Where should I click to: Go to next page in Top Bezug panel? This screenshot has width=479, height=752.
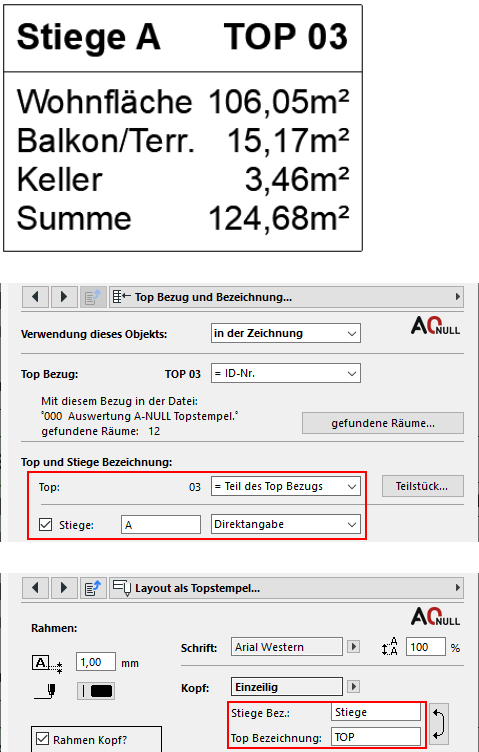(64, 297)
